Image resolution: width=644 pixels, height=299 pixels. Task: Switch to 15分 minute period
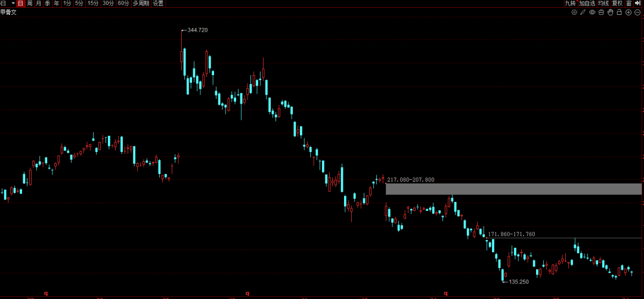93,4
